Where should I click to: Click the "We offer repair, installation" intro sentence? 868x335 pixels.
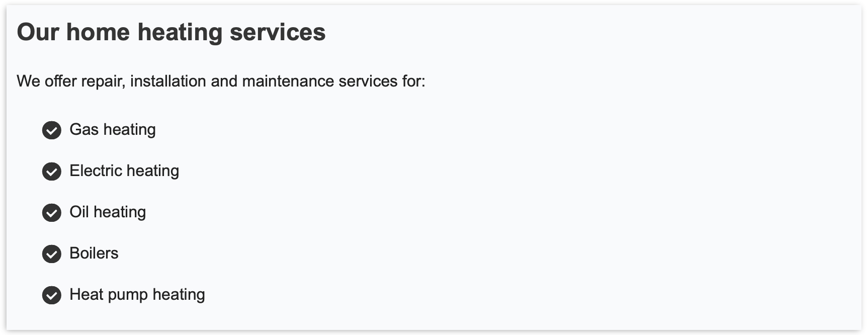(221, 81)
